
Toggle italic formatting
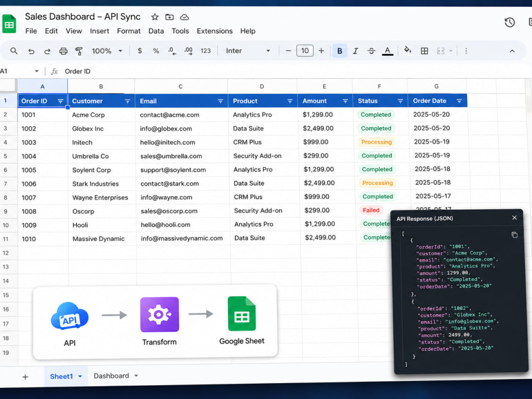click(x=355, y=51)
